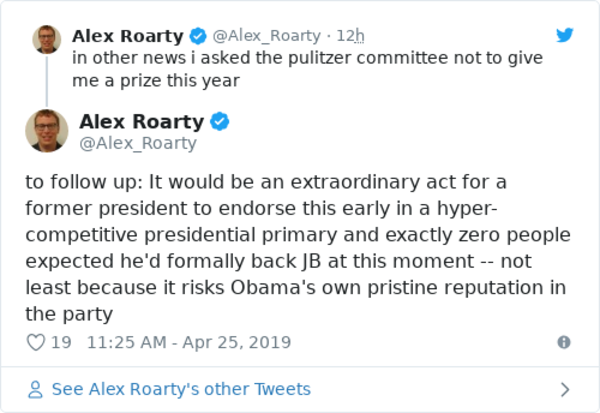Viewport: 600px width, 413px height.
Task: Click the @Alex_Roarty handle under the bold name
Action: (137, 143)
